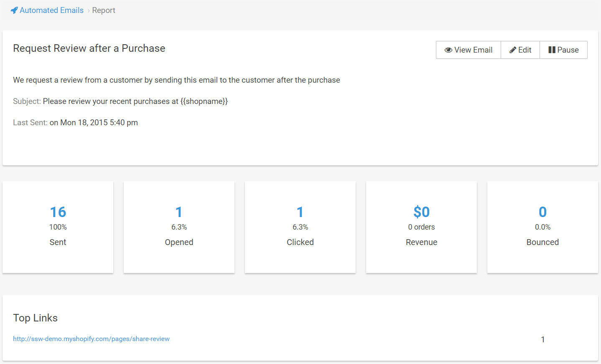The image size is (601, 364).
Task: Click the pause bars icon
Action: point(552,50)
